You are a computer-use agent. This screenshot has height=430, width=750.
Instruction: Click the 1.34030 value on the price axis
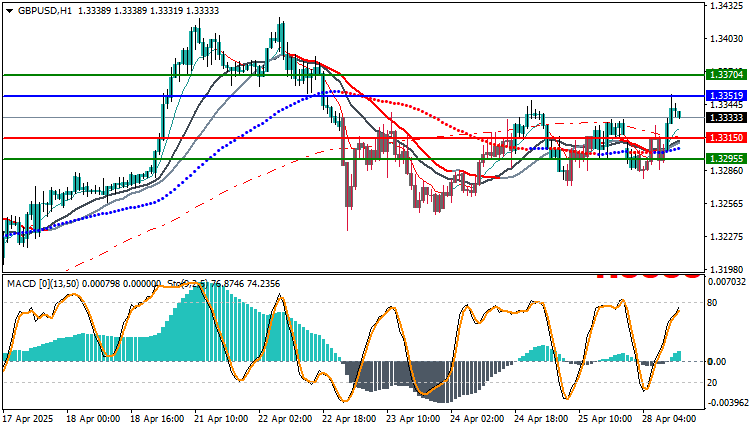727,38
